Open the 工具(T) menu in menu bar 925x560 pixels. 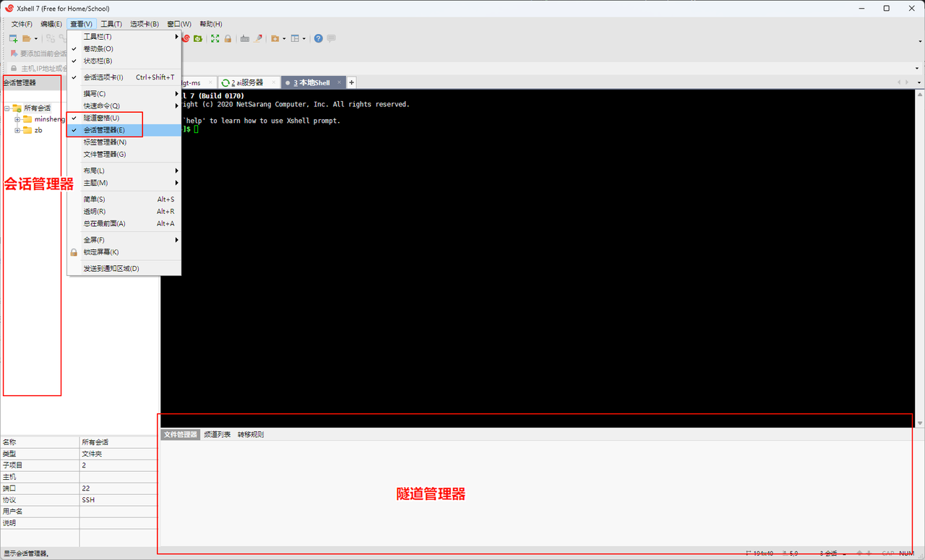click(x=111, y=24)
